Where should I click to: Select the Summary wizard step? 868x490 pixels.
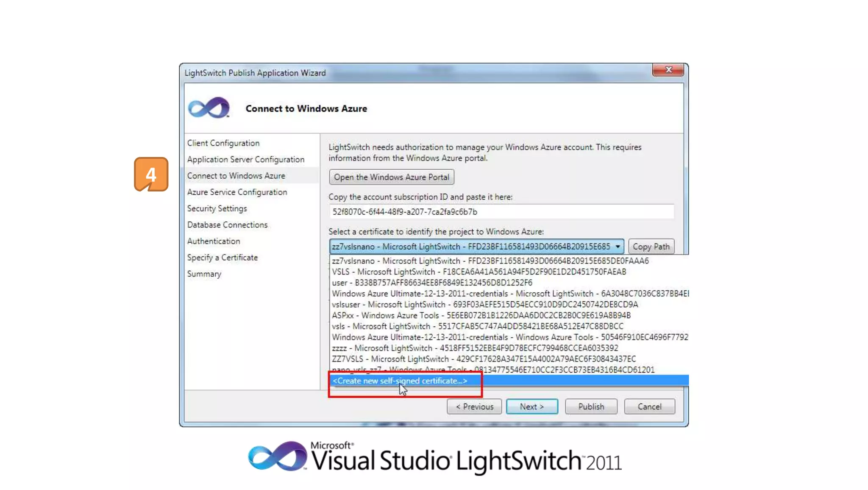coord(204,274)
